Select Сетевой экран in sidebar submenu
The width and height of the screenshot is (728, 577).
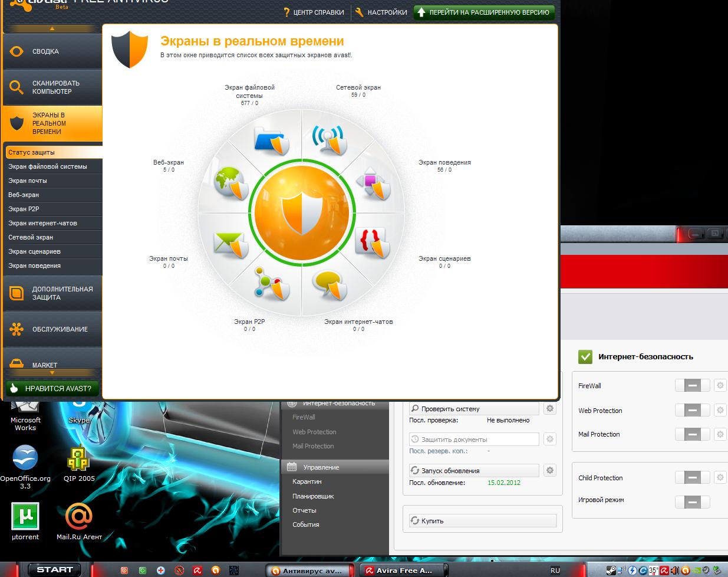(54, 237)
